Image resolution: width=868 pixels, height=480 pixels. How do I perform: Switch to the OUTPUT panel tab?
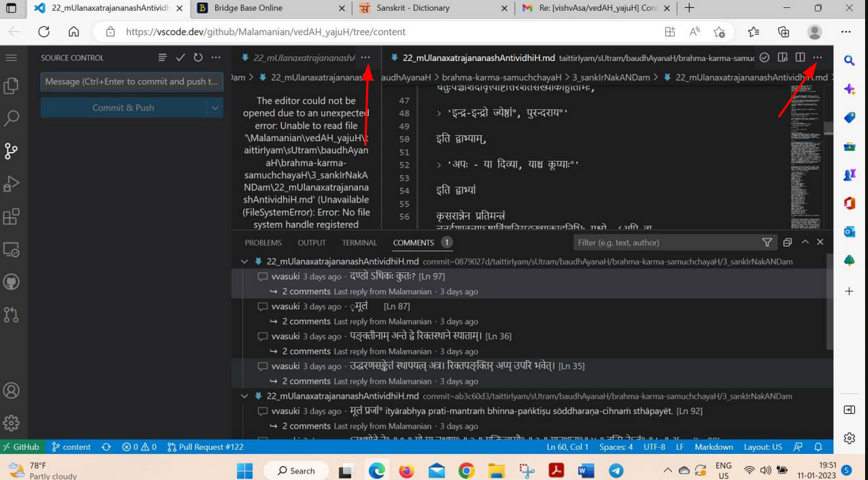coord(312,243)
